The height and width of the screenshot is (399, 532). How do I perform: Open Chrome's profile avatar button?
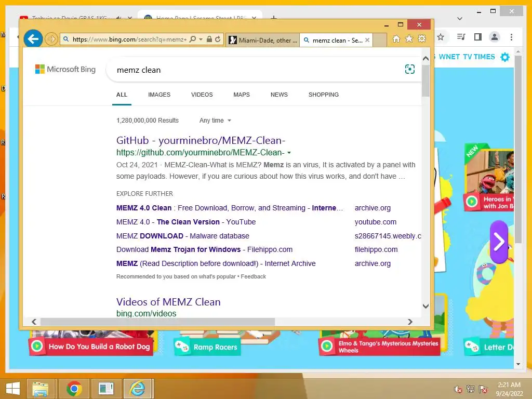495,37
